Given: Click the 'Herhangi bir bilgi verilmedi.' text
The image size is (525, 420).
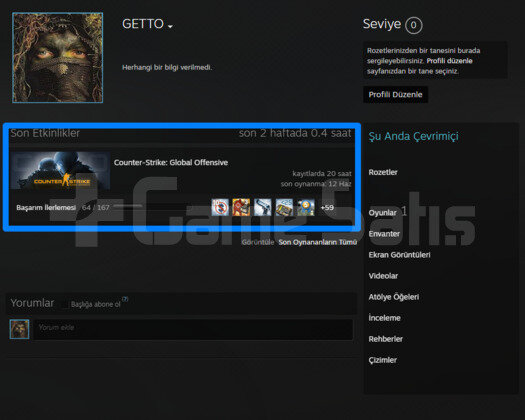Looking at the screenshot, I should (x=167, y=68).
